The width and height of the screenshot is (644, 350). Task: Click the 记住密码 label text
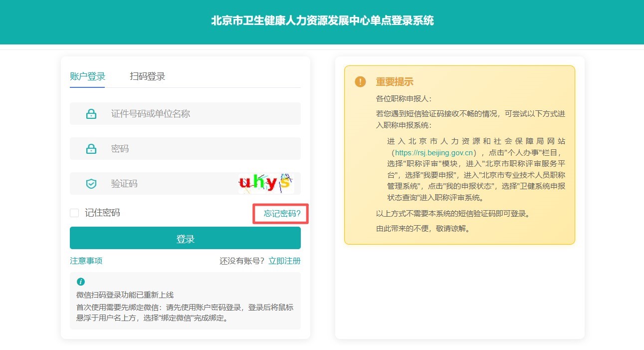[102, 213]
